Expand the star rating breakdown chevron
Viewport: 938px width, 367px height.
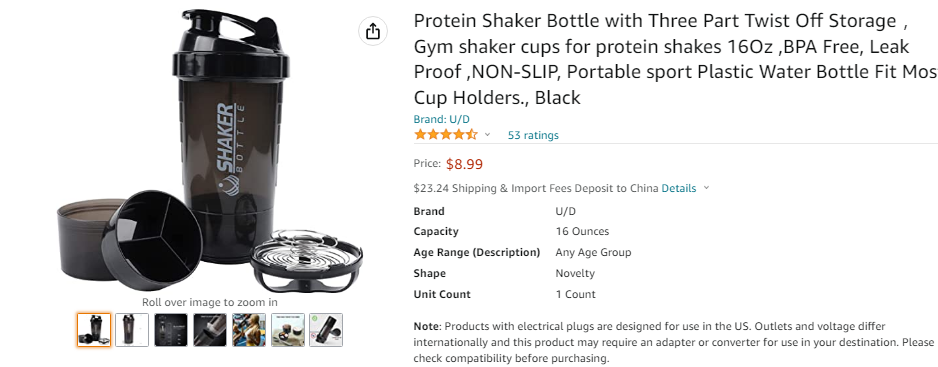click(x=487, y=135)
